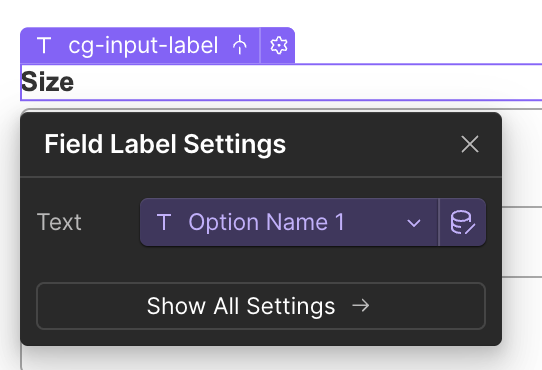Click form field visible right of panel
This screenshot has width=542, height=370.
[x=522, y=242]
